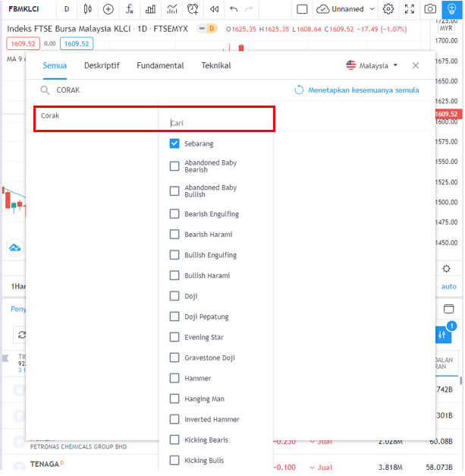Tick the Hammer checkbox
This screenshot has width=465, height=476.
pos(174,378)
